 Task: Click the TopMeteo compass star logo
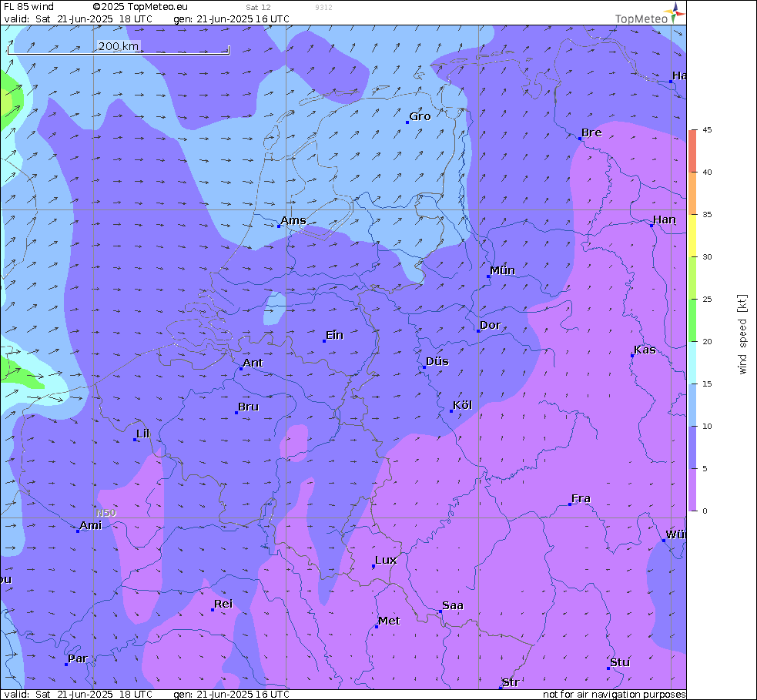674,12
